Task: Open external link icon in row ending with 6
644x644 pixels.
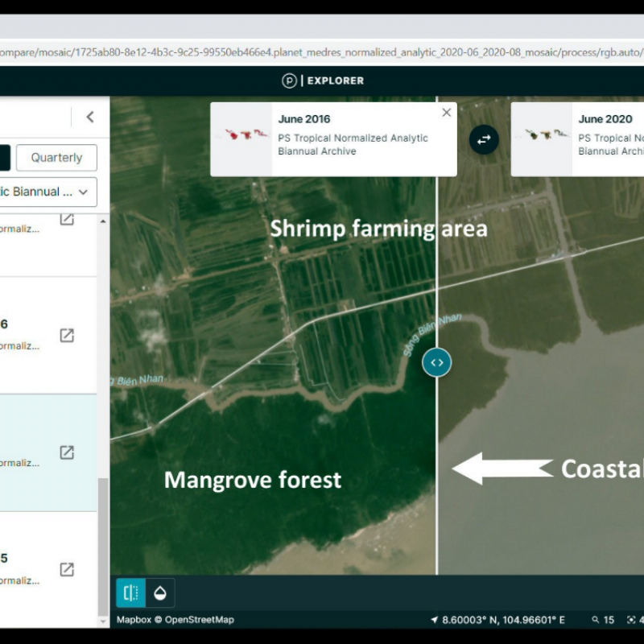Action: point(67,335)
